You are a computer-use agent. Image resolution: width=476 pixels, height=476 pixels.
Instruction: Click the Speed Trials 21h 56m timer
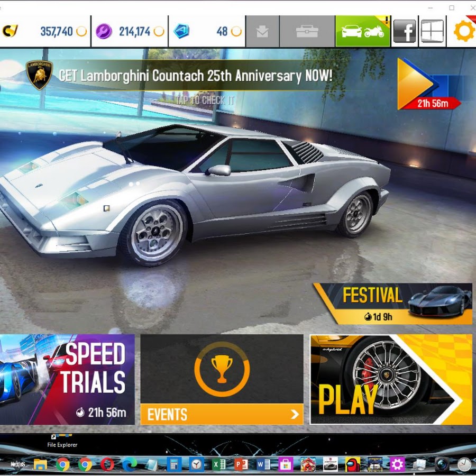pyautogui.click(x=101, y=413)
